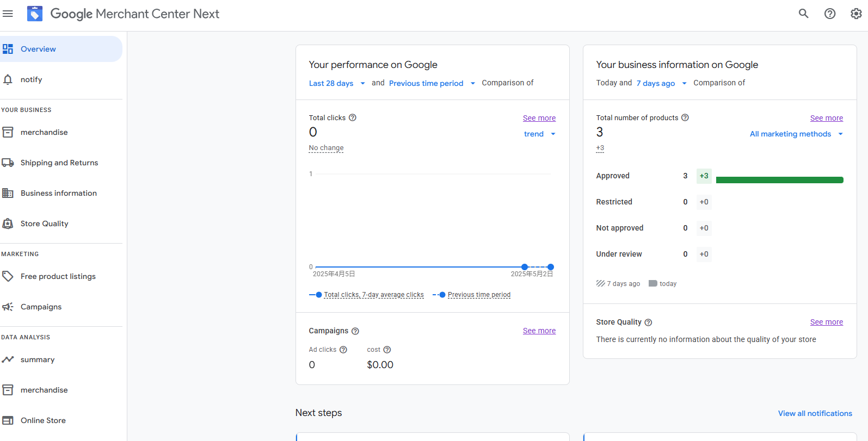Click See more for Store Quality
868x441 pixels.
pyautogui.click(x=827, y=322)
